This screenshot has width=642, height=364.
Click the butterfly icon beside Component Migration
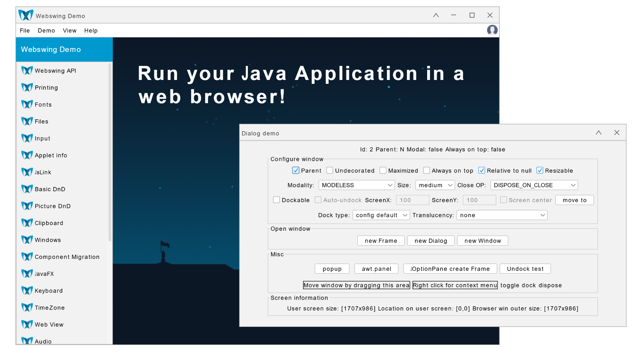pyautogui.click(x=27, y=257)
